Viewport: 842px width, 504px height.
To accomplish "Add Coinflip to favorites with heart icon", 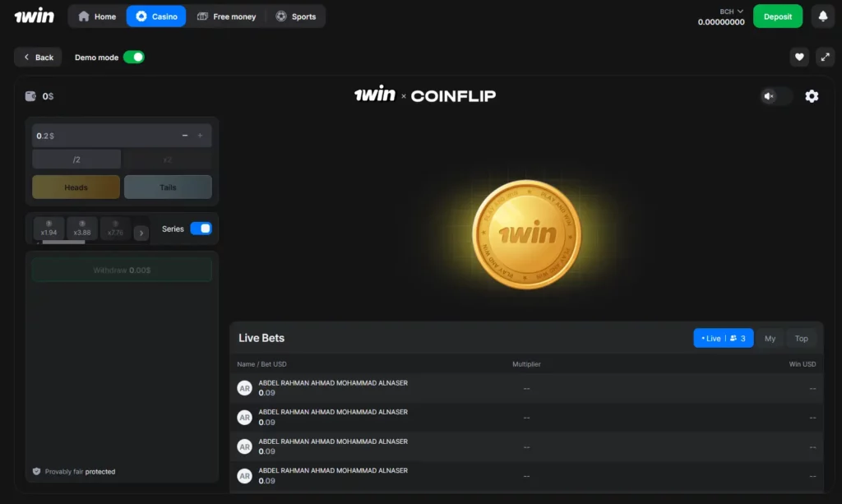I will tap(798, 57).
